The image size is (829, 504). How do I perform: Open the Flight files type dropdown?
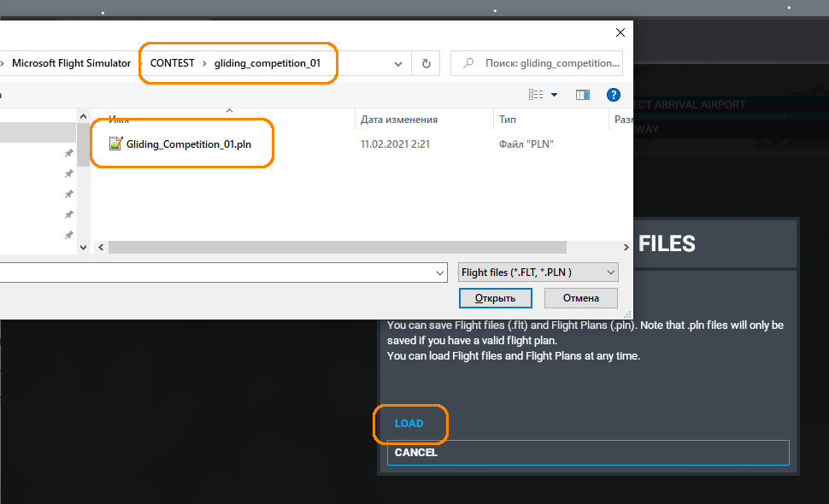point(538,273)
